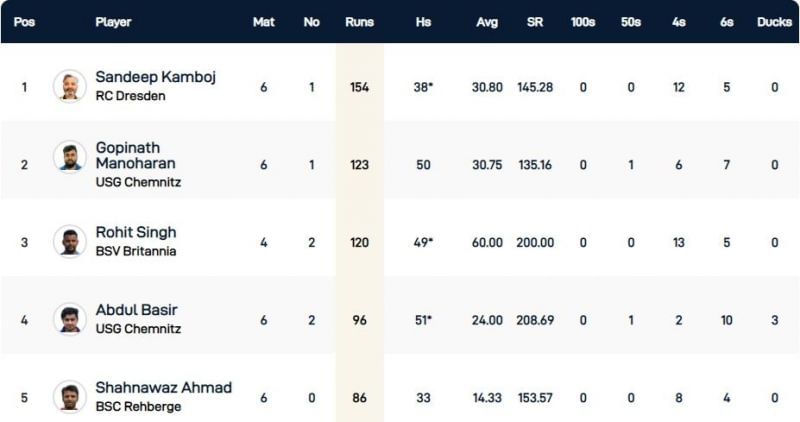Click the RC Dresden team name
Screen dimensions: 800x422
coord(128,96)
